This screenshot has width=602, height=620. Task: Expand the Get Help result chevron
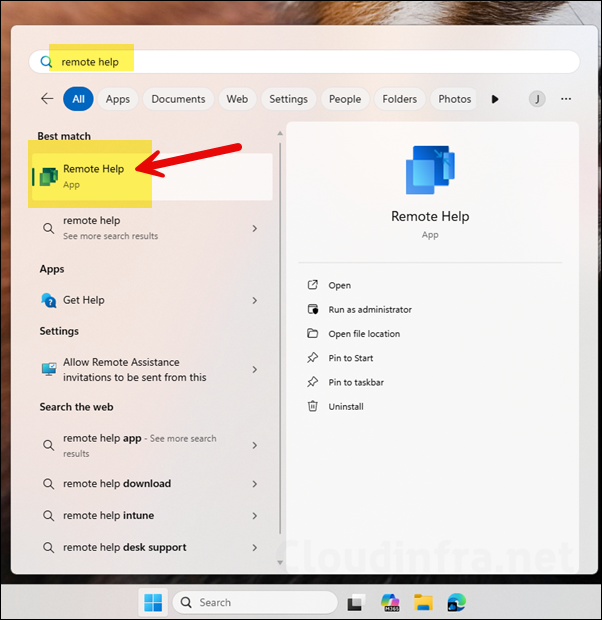255,300
